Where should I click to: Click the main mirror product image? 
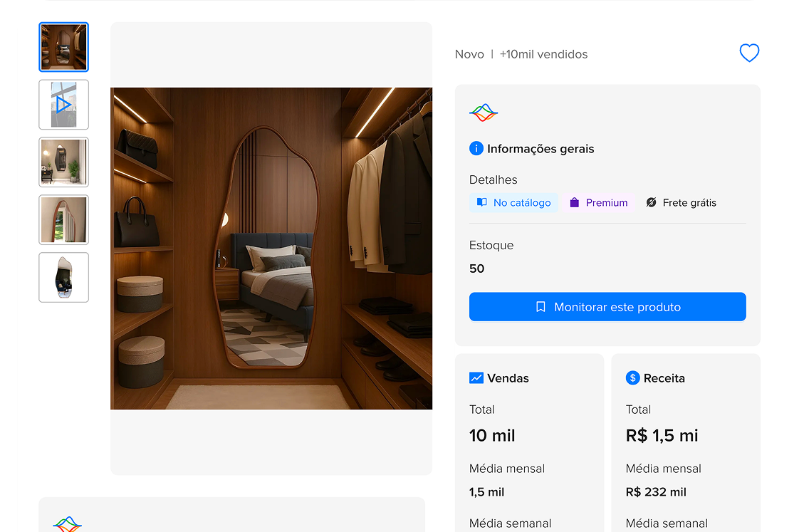click(271, 249)
